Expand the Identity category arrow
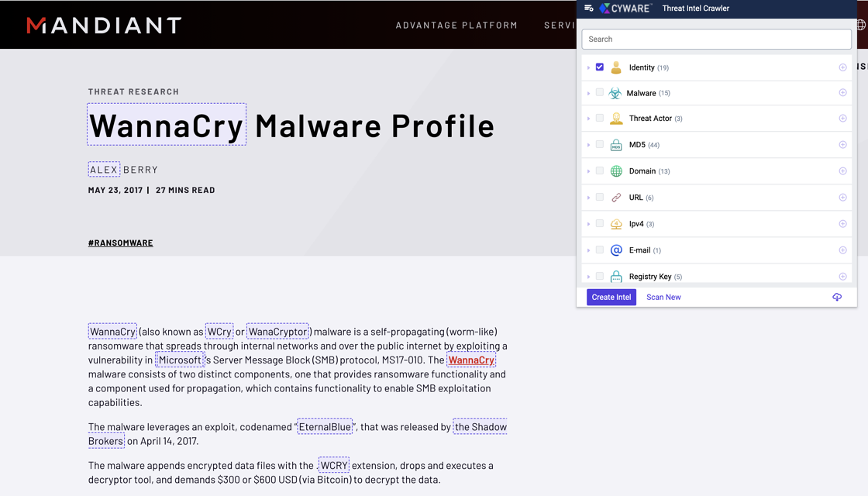 [x=589, y=68]
